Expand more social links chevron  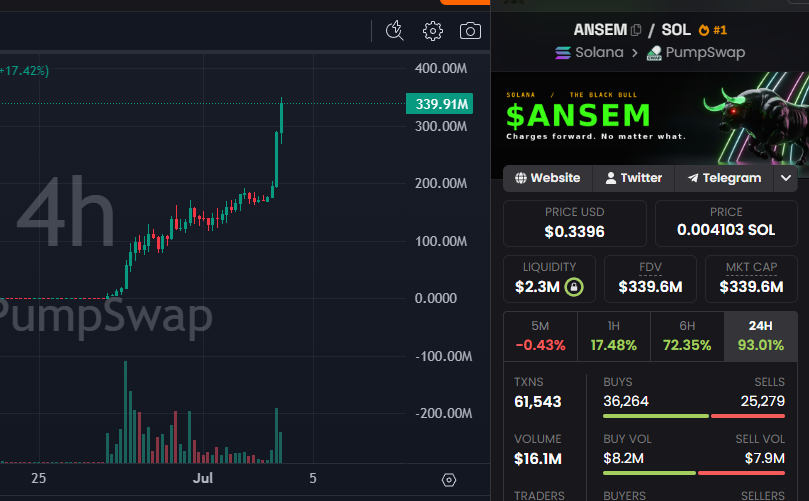pos(785,178)
